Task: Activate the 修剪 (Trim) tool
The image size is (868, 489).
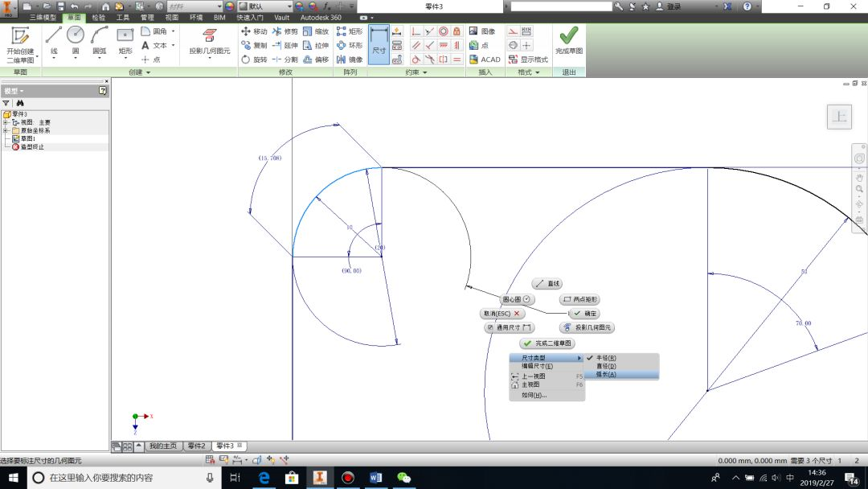Action: point(285,31)
